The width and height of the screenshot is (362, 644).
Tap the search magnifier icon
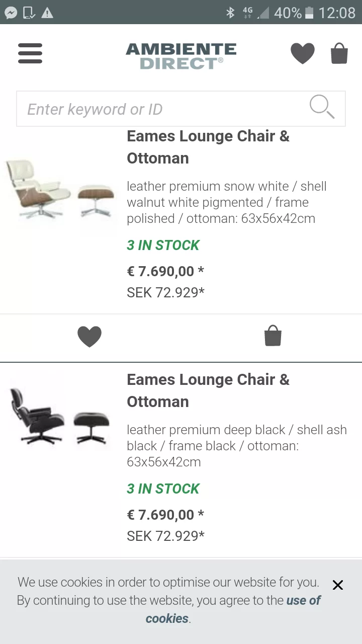pos(322,107)
